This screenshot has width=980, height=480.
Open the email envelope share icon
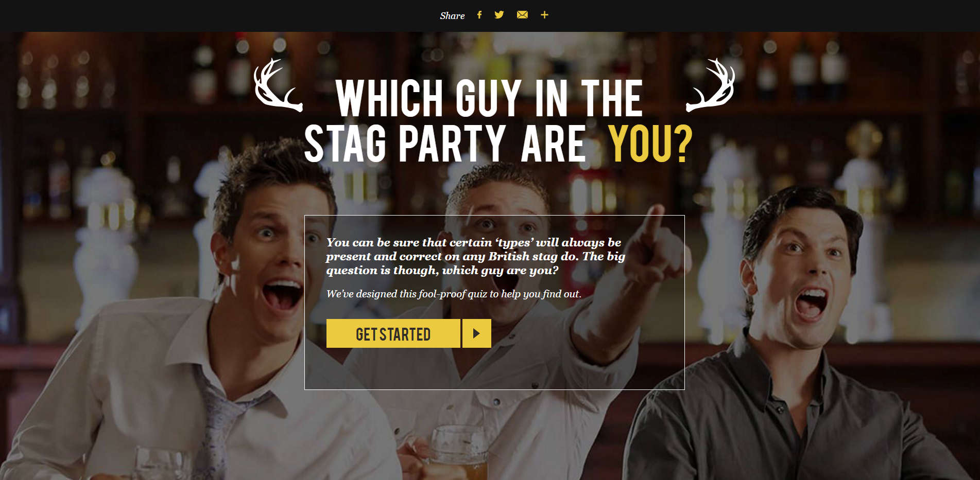[522, 15]
